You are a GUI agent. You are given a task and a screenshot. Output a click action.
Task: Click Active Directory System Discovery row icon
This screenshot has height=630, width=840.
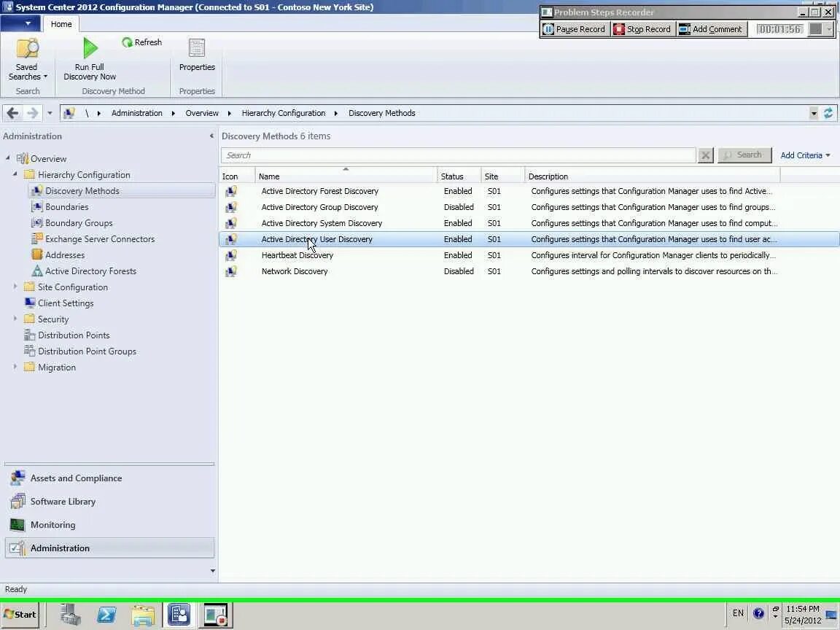[231, 223]
